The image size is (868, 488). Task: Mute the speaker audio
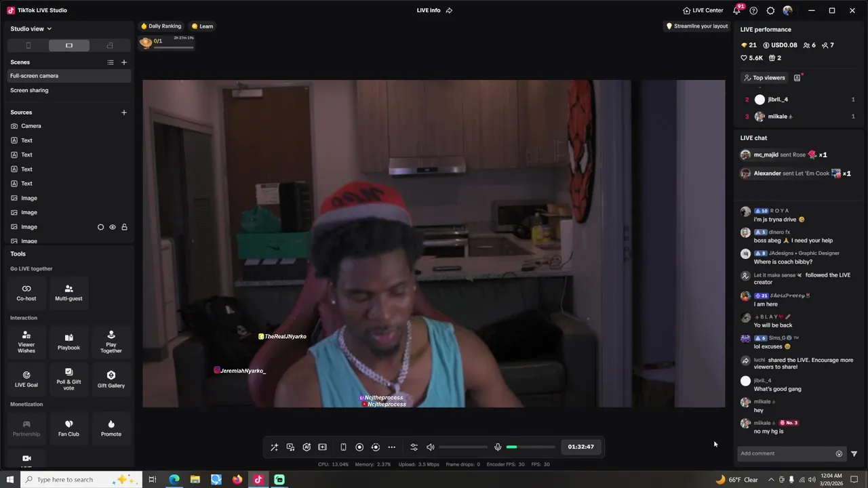coord(430,447)
